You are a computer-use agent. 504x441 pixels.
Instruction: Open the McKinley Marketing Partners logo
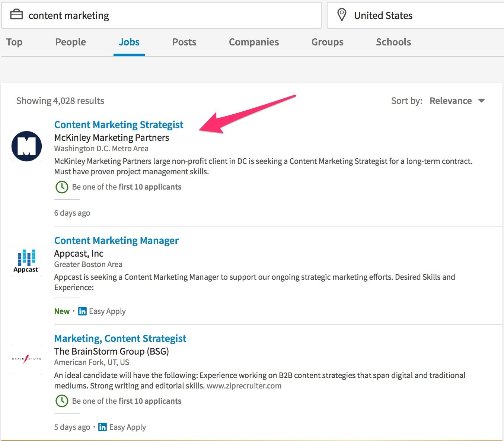tap(26, 146)
